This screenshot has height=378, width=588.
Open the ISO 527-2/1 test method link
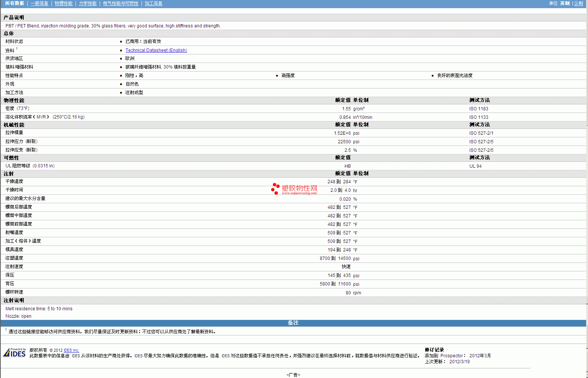click(481, 133)
